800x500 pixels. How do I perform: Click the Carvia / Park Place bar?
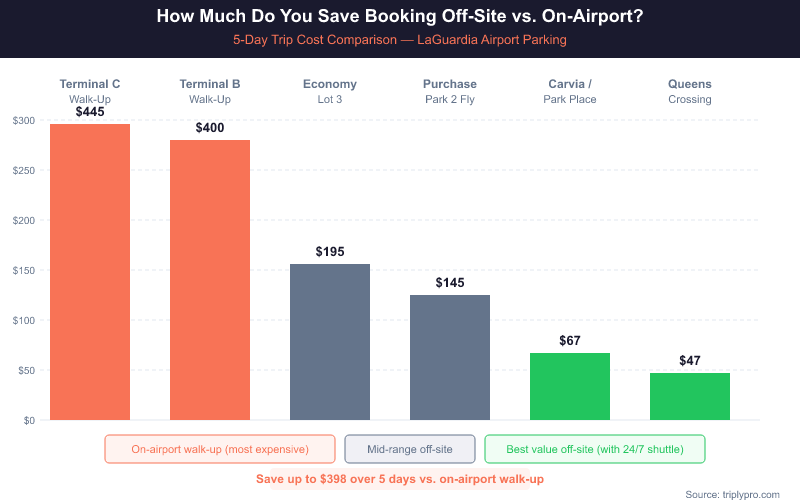coord(570,386)
